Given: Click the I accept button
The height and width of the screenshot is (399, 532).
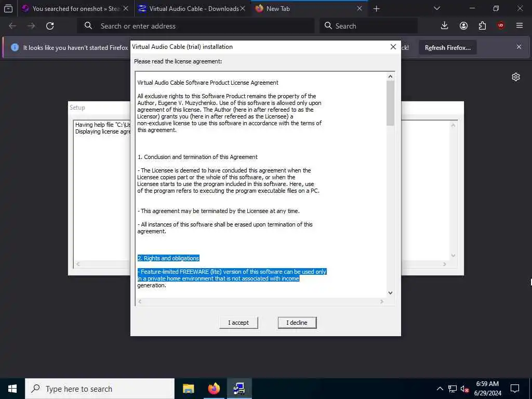Looking at the screenshot, I should pos(238,323).
